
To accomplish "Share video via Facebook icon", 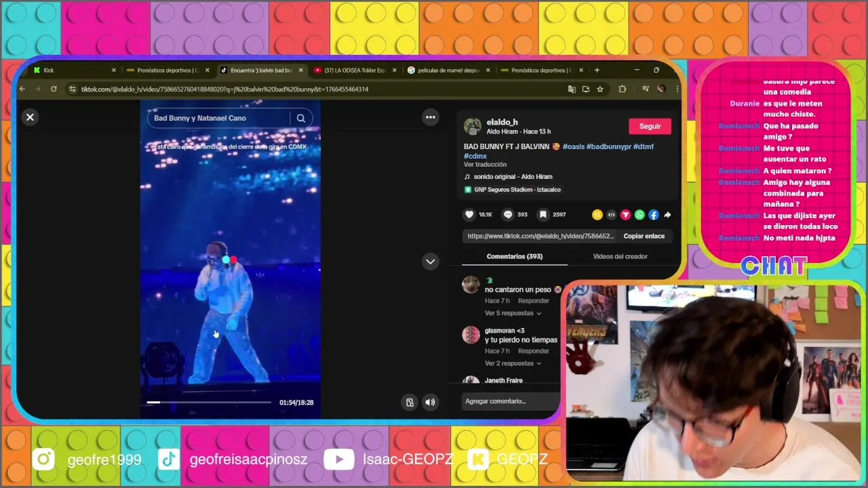I will tap(654, 215).
